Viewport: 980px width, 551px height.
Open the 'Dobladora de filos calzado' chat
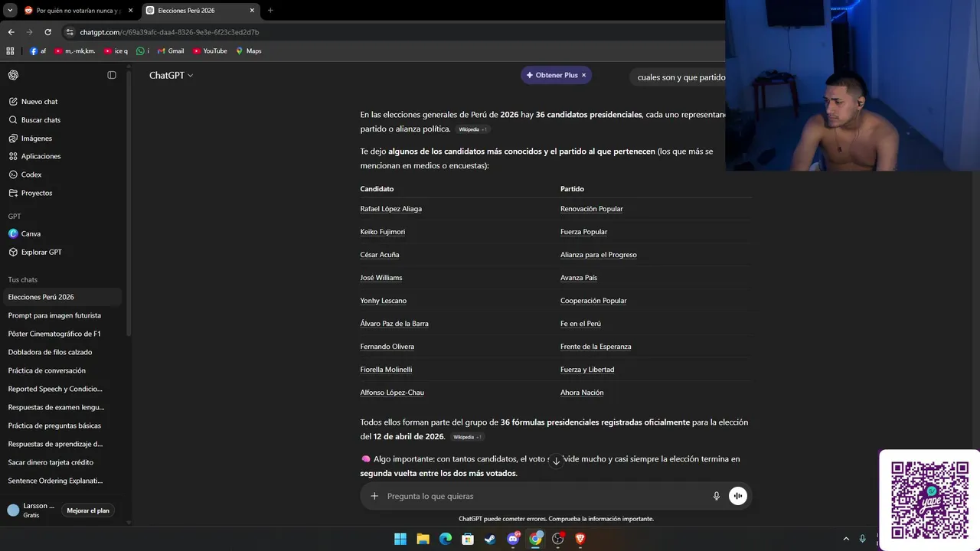[61, 352]
